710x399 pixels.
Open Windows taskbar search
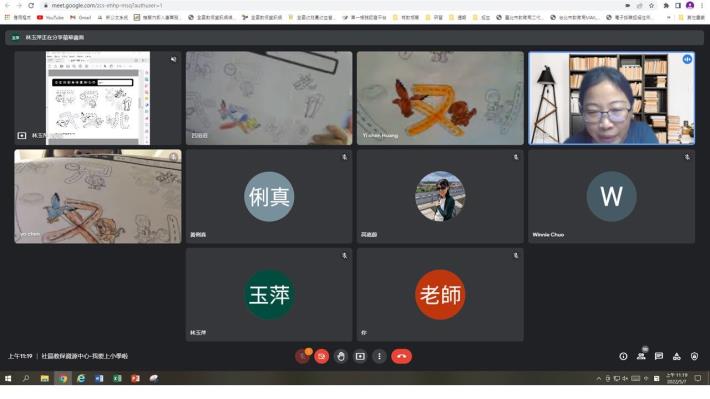(26, 378)
